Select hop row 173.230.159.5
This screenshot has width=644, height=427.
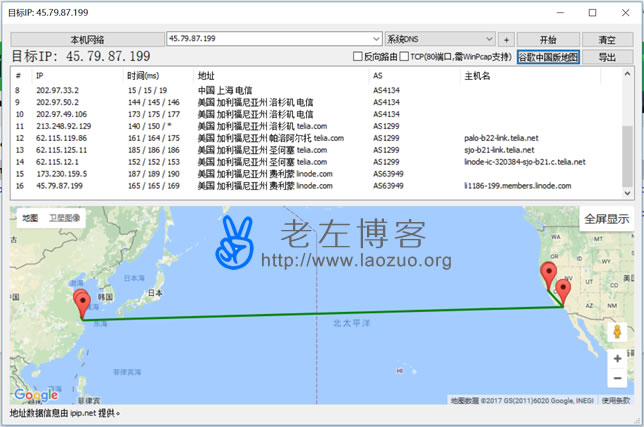[315, 174]
